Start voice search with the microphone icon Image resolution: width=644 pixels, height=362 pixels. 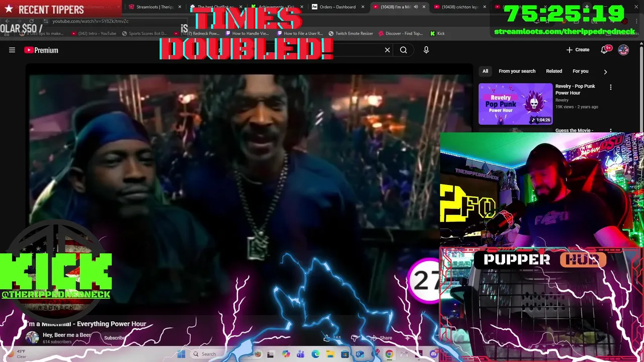pos(426,50)
